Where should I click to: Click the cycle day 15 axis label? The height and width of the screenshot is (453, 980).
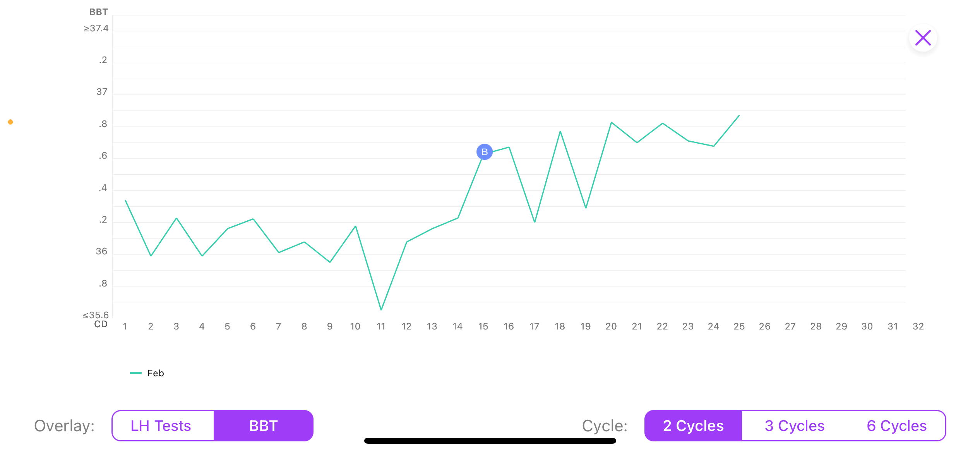pos(483,326)
